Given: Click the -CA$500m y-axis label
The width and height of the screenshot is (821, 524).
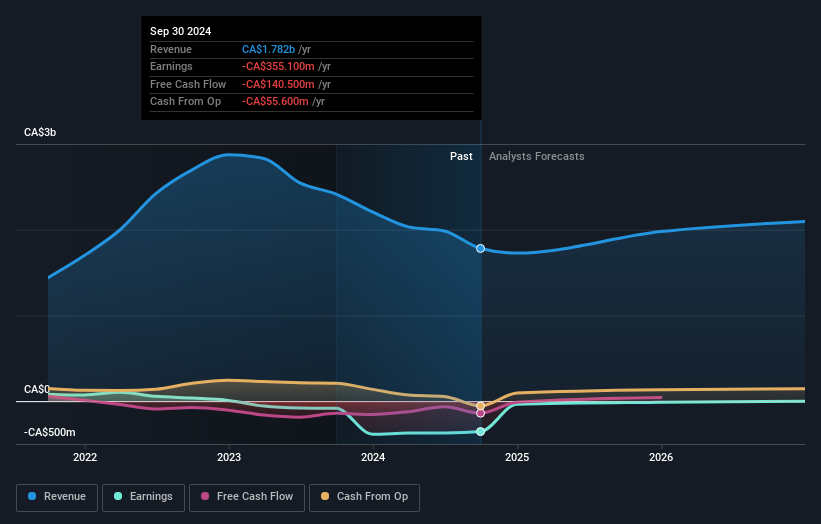Looking at the screenshot, I should [49, 432].
